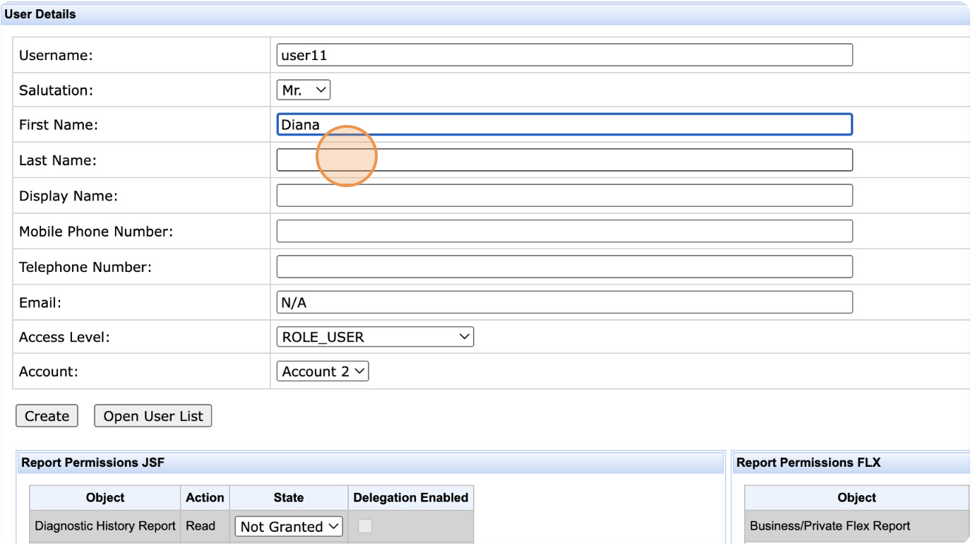
Task: Click the Delegation Enabled column header
Action: click(410, 498)
